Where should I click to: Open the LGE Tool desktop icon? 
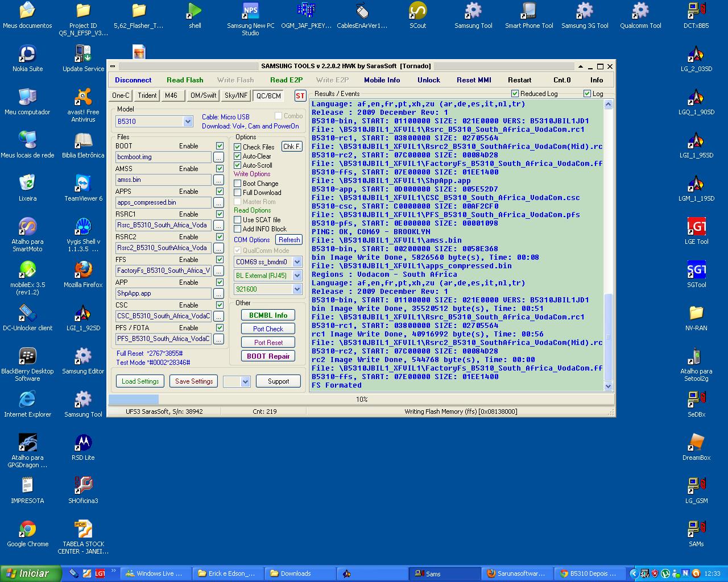(x=696, y=231)
